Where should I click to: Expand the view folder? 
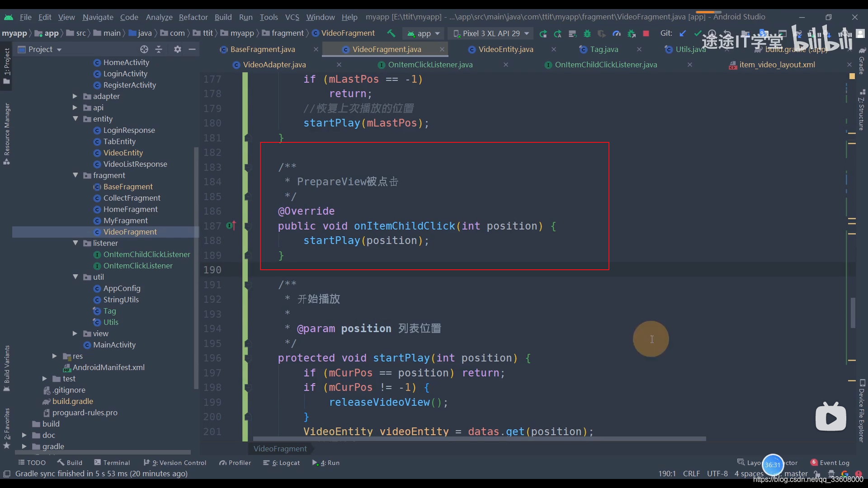[75, 333]
